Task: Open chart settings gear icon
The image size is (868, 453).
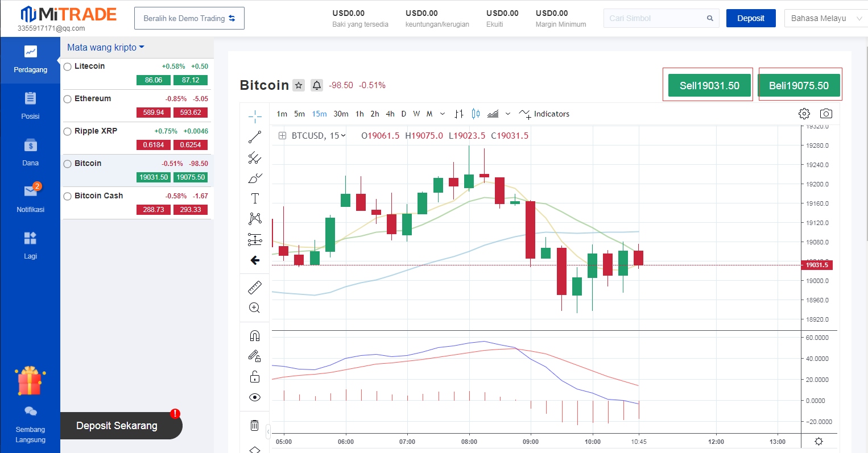Action: [804, 114]
